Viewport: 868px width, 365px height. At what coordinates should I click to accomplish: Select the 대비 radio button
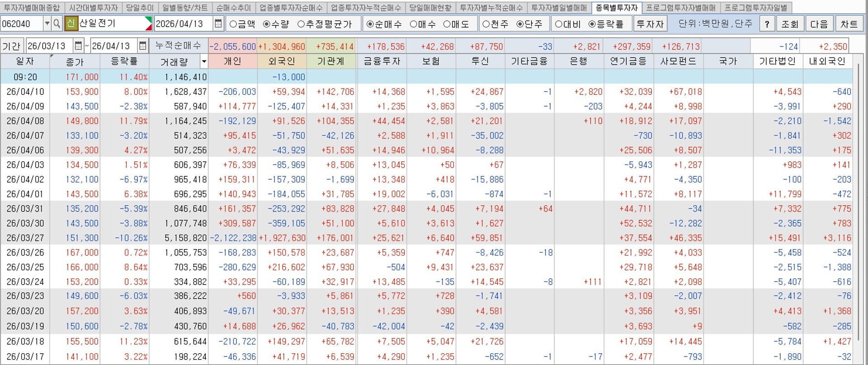pos(558,24)
